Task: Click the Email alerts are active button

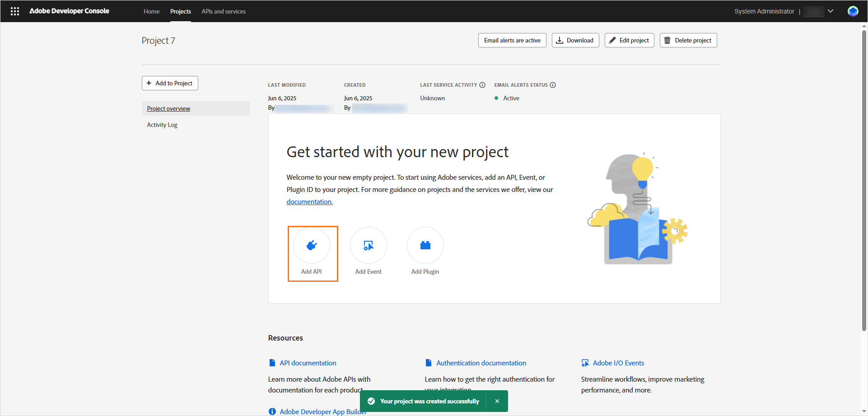Action: pos(512,40)
